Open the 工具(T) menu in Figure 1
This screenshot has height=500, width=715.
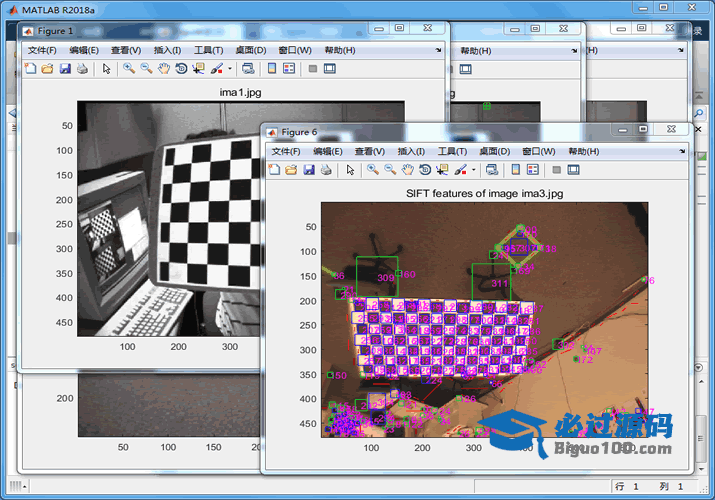coord(208,50)
